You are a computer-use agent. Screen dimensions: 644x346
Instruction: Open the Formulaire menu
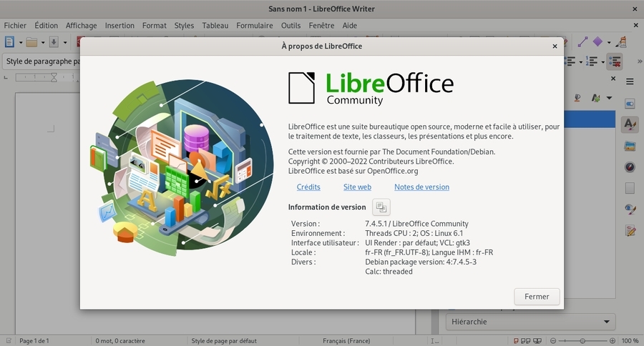(255, 26)
